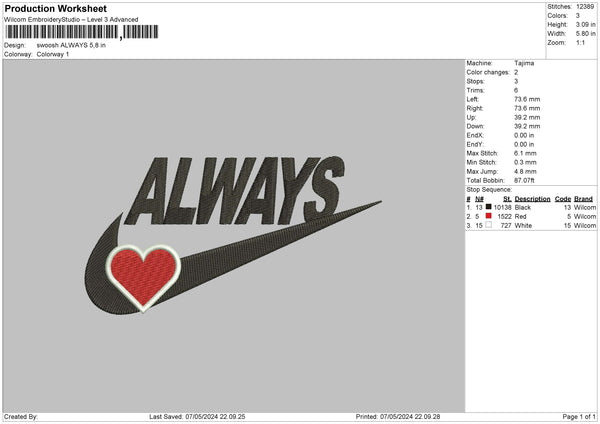The image size is (600, 424).
Task: Click the St. column header
Action: coord(507,199)
